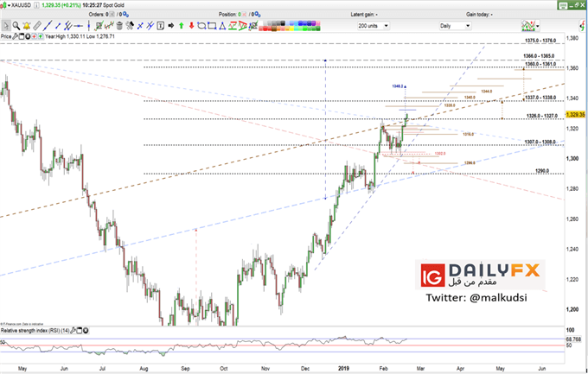
Task: Maximize the RSI indicator panel
Action: (x=80, y=331)
